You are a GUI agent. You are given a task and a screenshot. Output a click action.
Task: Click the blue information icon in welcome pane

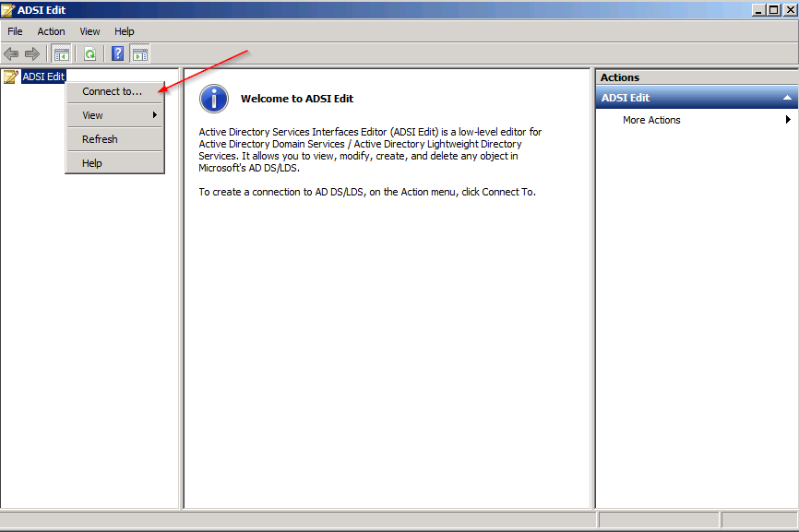214,99
